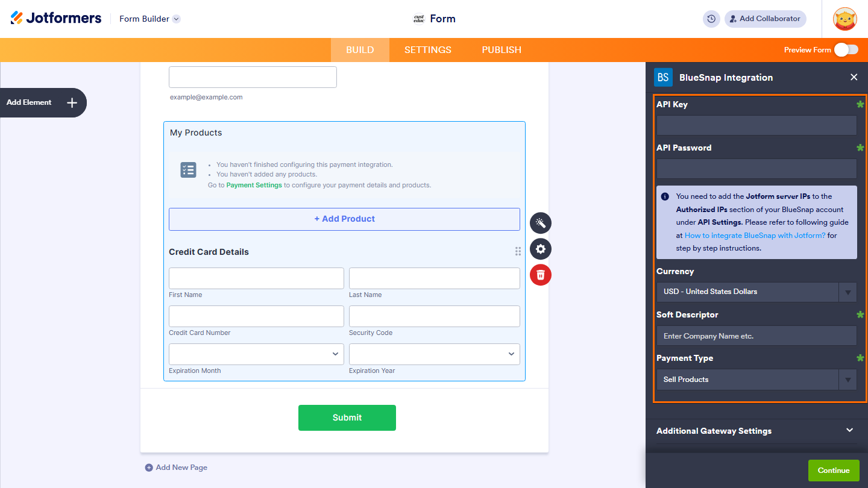Click the Credit Card Details drag handle
The height and width of the screenshot is (488, 868).
tap(518, 251)
